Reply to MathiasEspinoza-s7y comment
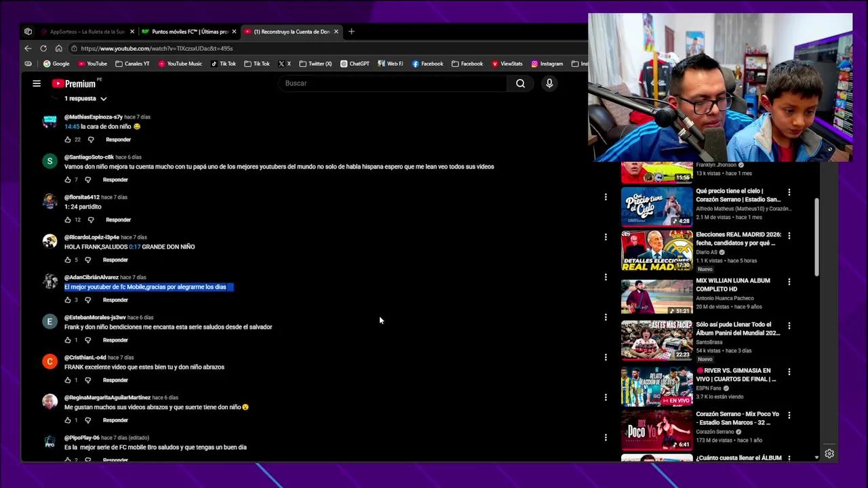Viewport: 868px width, 488px height. (x=118, y=140)
